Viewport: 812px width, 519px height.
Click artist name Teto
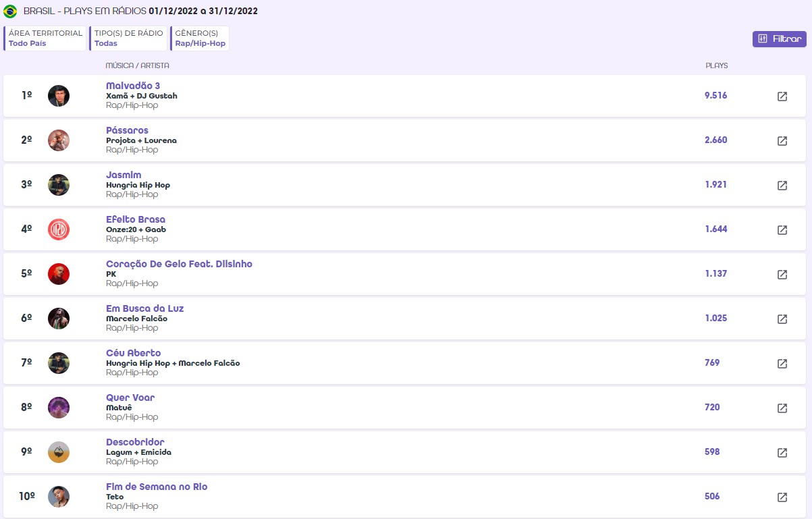coord(115,497)
